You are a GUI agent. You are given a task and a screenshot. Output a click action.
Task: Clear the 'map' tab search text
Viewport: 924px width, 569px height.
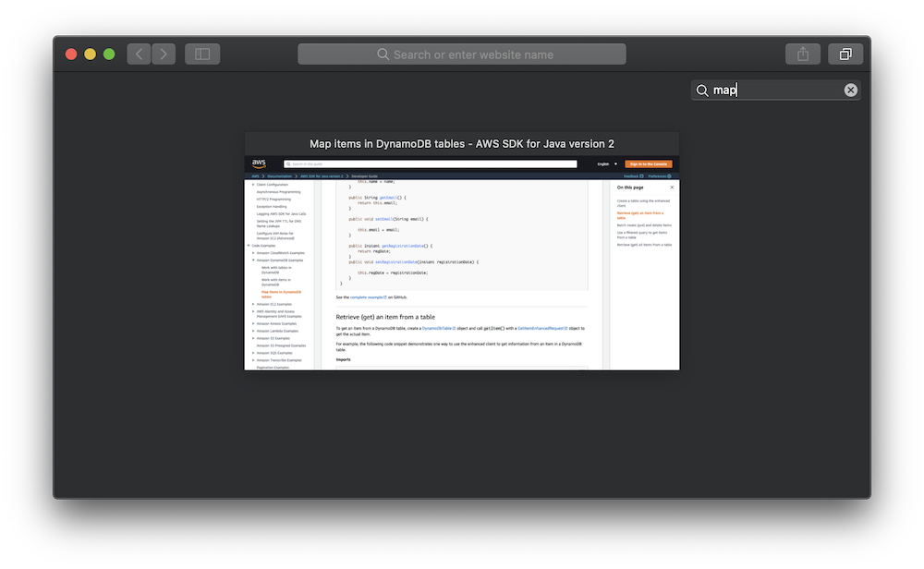coord(850,91)
